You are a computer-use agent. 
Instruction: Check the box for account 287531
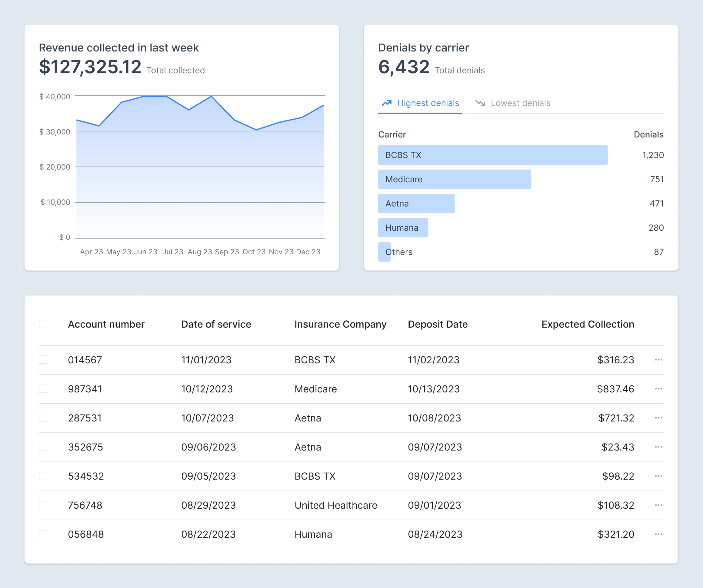[43, 418]
